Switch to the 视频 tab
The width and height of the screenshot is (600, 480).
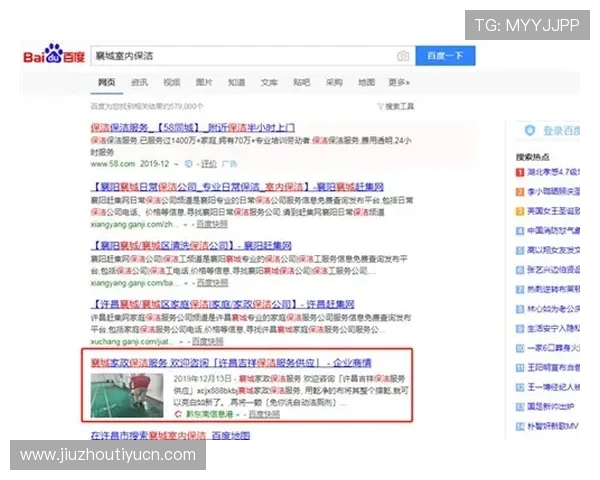point(172,82)
